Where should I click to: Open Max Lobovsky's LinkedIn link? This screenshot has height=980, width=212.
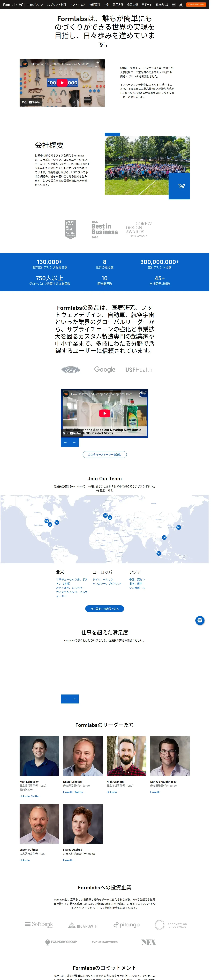coord(25,796)
